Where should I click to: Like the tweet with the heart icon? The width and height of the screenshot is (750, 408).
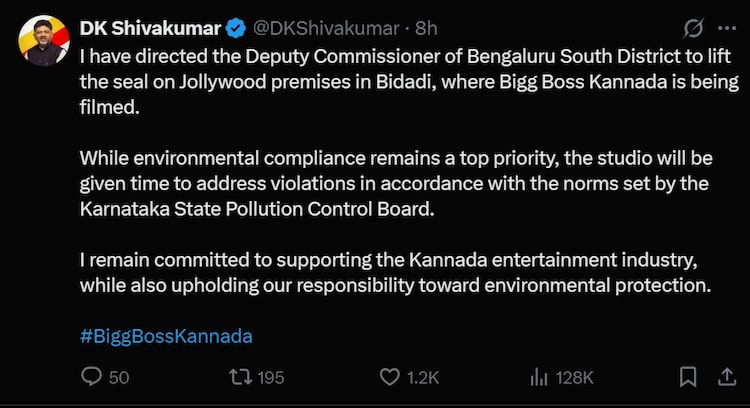[x=391, y=377]
